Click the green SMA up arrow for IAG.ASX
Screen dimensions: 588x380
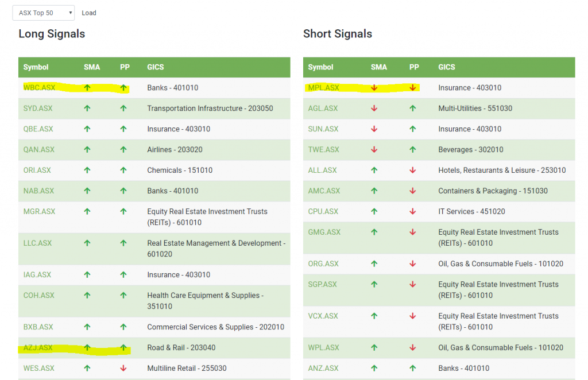(x=87, y=275)
